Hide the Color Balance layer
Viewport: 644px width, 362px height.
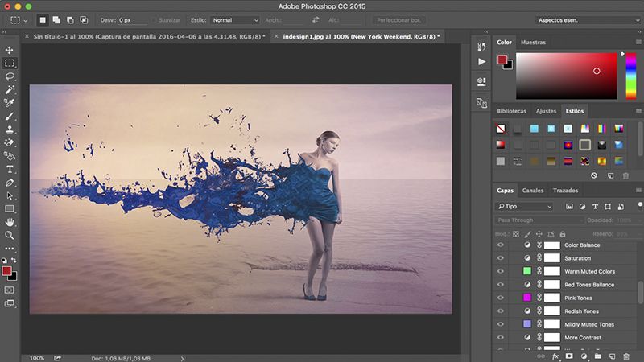(x=501, y=245)
